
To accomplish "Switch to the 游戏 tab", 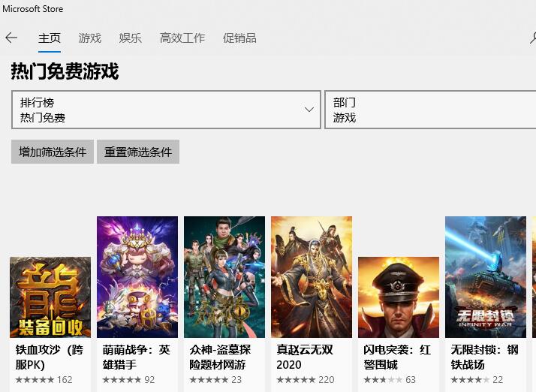I will 90,38.
